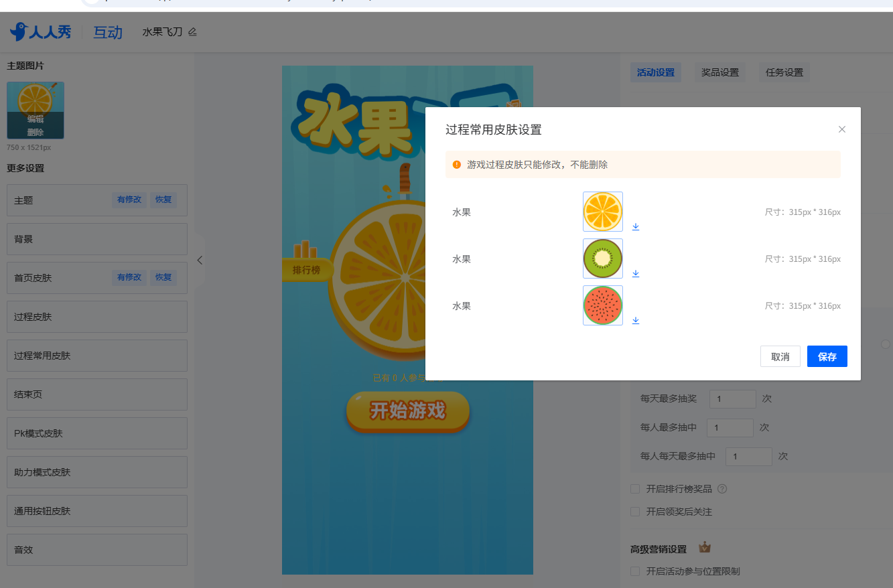Dismiss the dialog with the 取消 button
This screenshot has height=588, width=893.
780,356
